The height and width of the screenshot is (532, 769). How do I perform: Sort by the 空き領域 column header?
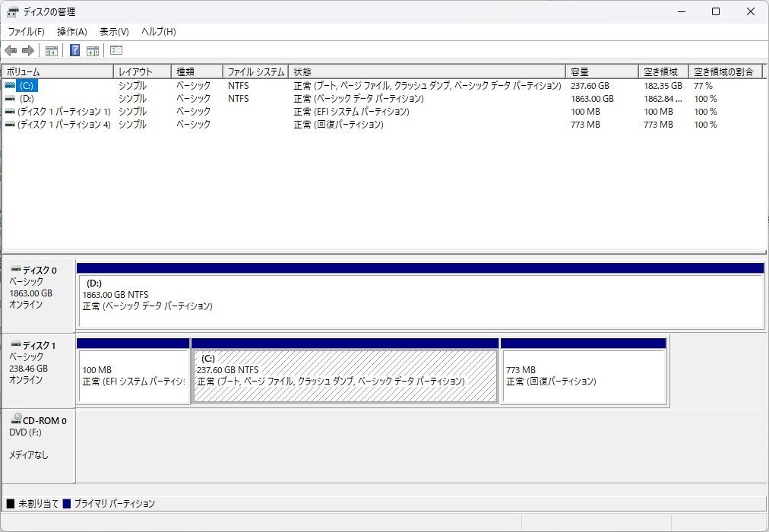coord(663,71)
